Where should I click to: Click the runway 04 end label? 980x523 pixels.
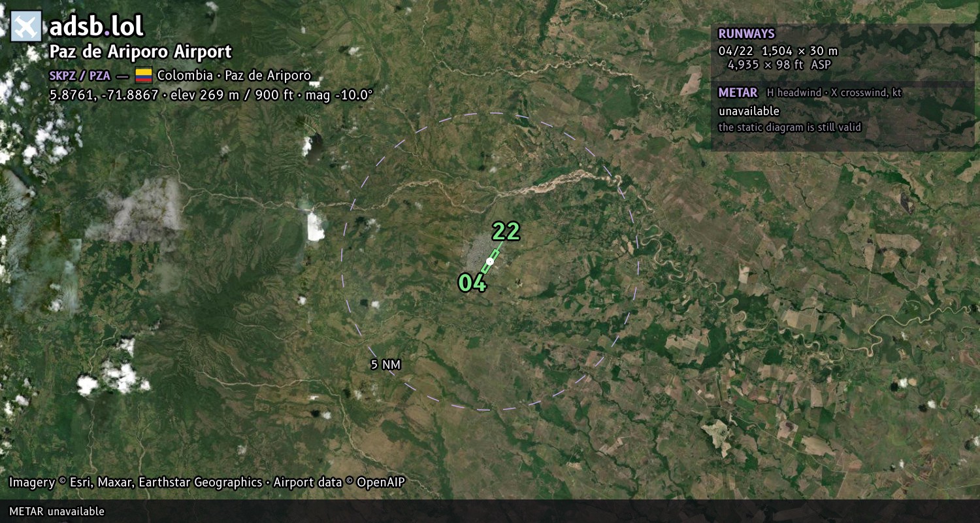(472, 282)
